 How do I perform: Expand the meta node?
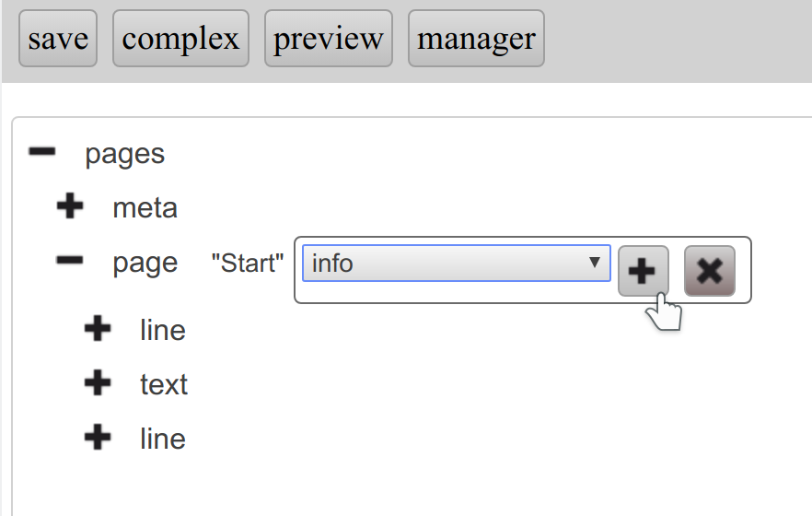coord(70,207)
